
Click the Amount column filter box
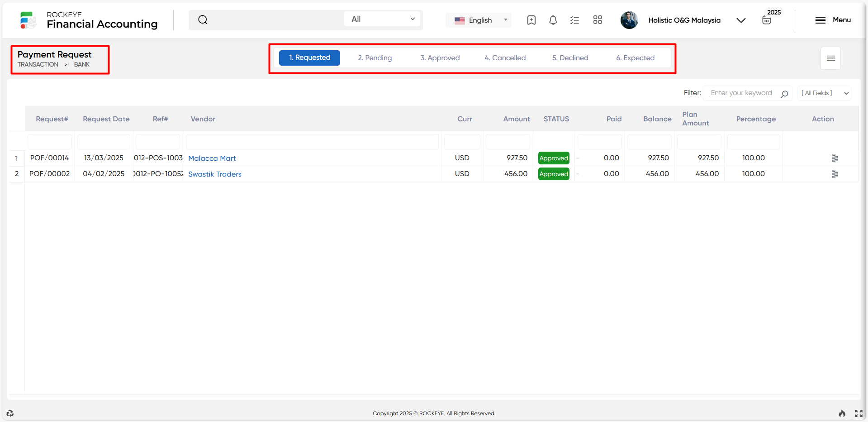[x=508, y=142]
